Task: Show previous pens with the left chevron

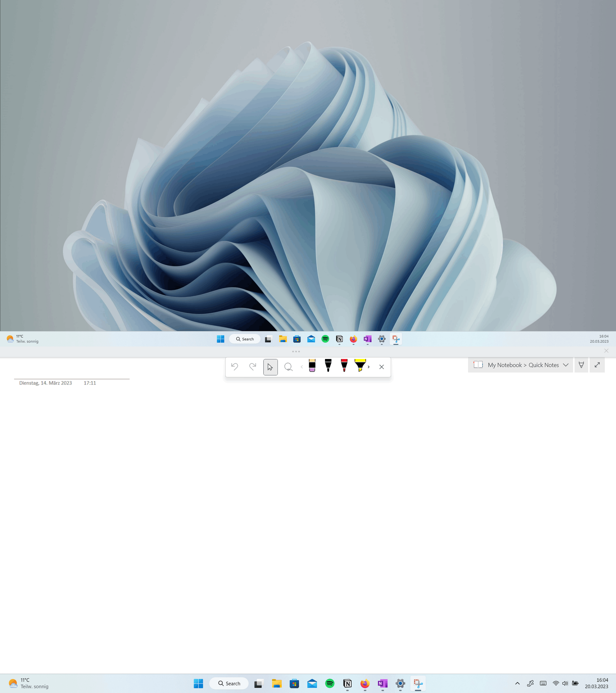Action: click(302, 367)
